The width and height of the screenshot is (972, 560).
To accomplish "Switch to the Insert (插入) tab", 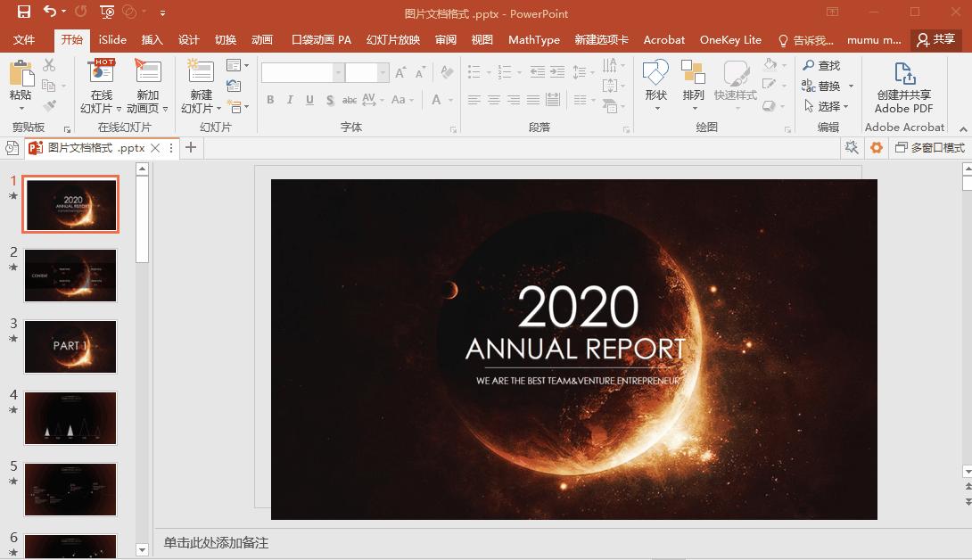I will (x=152, y=40).
